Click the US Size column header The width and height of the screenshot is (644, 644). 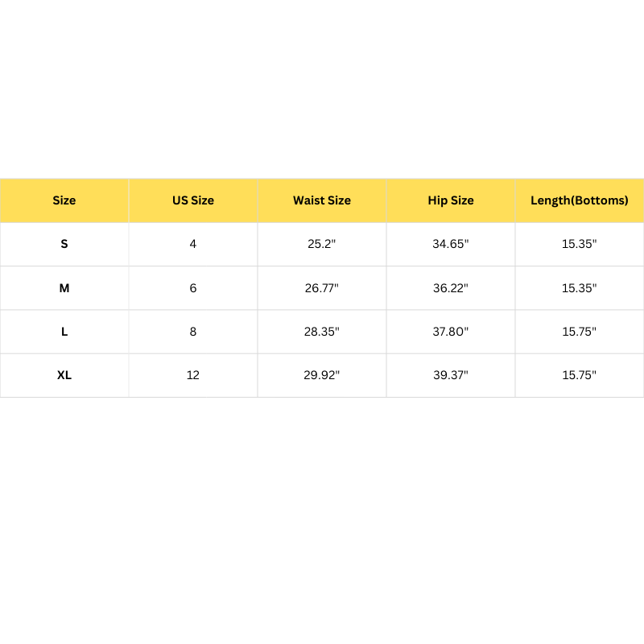pyautogui.click(x=193, y=200)
